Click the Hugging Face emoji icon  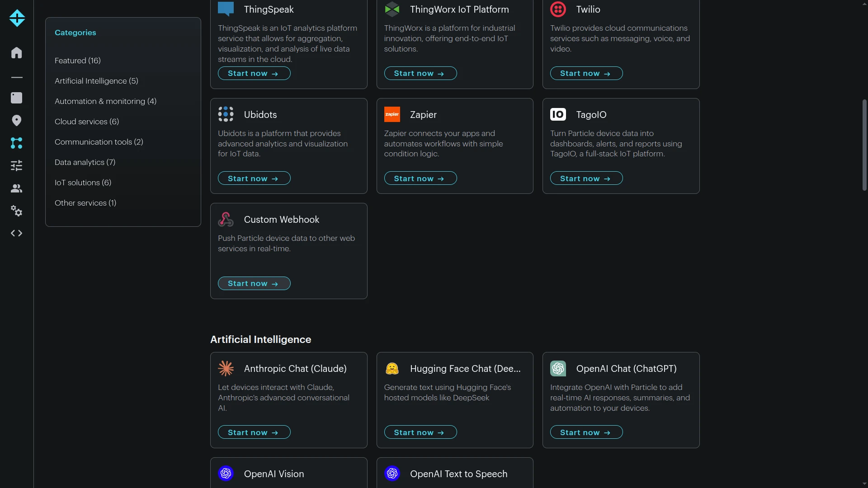coord(392,368)
